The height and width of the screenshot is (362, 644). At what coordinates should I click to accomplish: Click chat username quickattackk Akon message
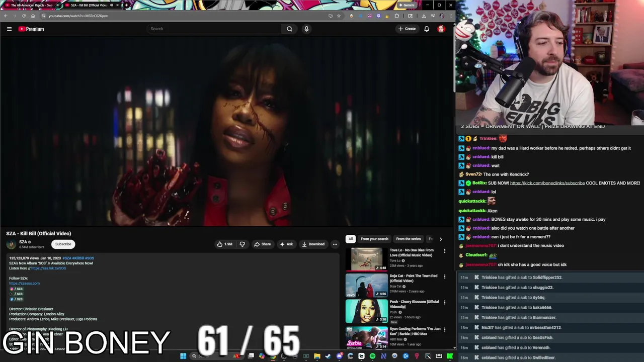pos(472,211)
